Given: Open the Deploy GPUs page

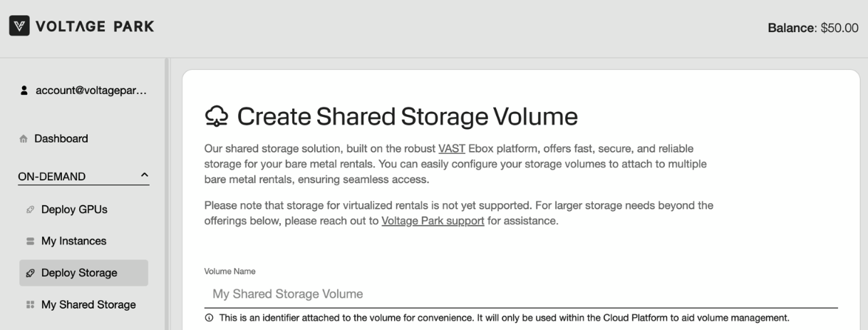Looking at the screenshot, I should tap(74, 210).
